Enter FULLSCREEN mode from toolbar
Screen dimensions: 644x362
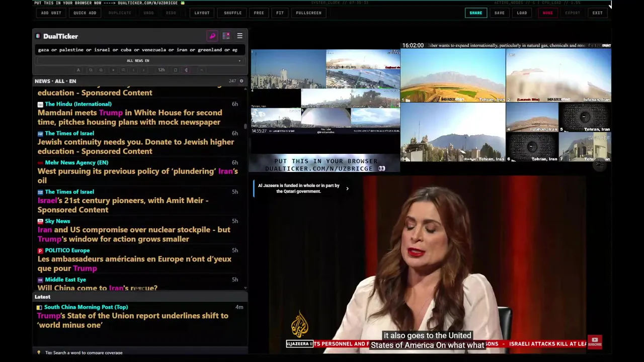(x=309, y=13)
